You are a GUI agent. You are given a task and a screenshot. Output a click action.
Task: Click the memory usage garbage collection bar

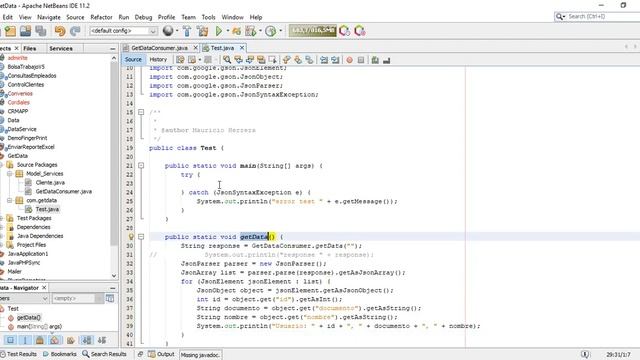313,31
